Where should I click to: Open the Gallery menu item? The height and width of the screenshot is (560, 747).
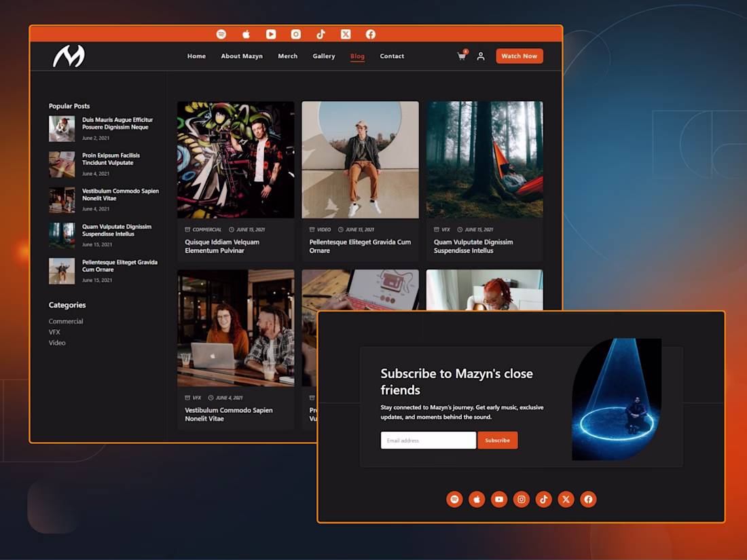[x=324, y=56]
